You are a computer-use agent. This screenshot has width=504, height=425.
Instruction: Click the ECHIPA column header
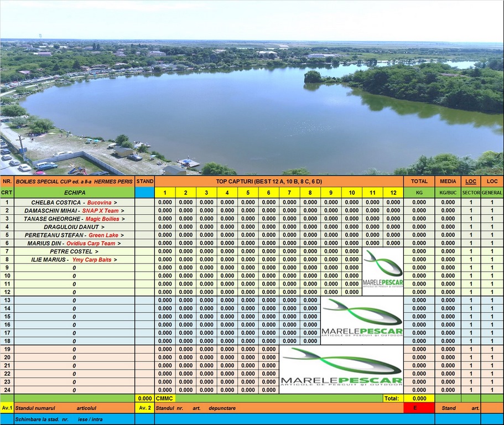[x=74, y=193]
